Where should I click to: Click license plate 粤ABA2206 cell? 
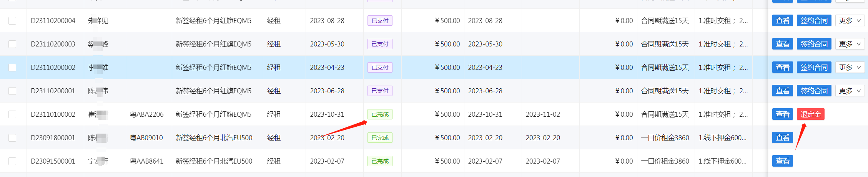pos(146,114)
